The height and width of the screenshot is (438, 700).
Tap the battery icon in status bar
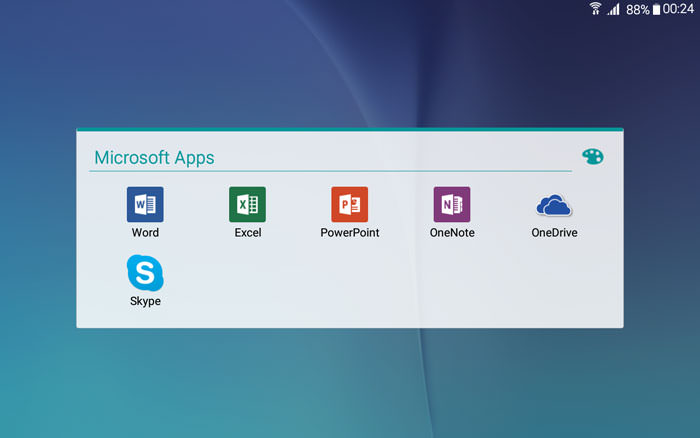656,9
